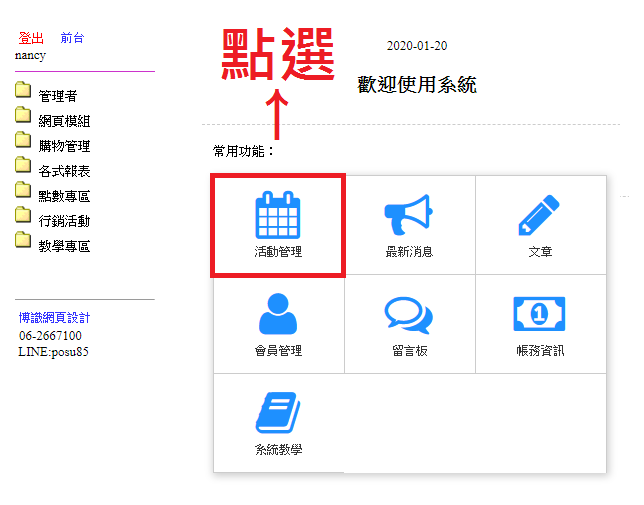Expand the 購物管理 tree item
The height and width of the screenshot is (505, 644).
click(x=64, y=146)
